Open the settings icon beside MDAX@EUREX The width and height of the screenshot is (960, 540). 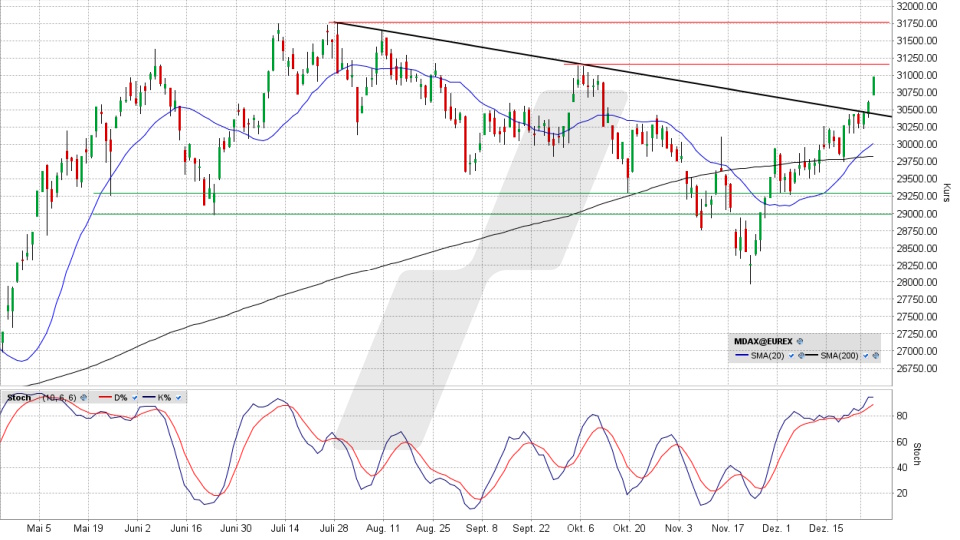[800, 341]
